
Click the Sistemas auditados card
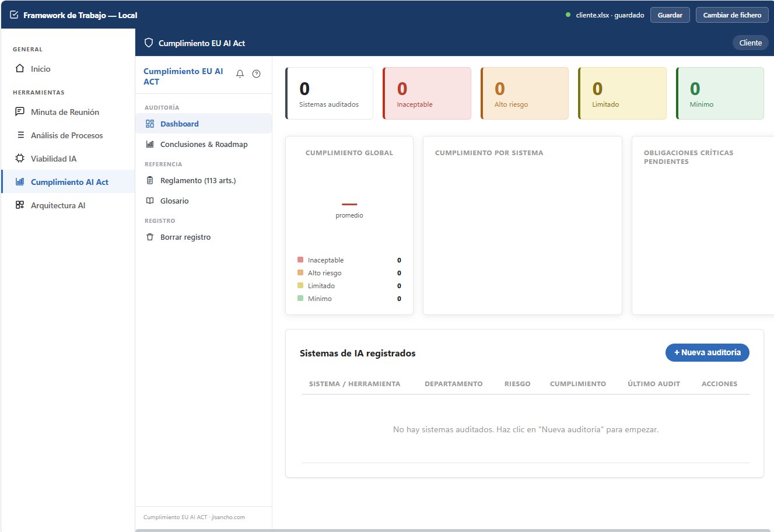click(x=329, y=93)
